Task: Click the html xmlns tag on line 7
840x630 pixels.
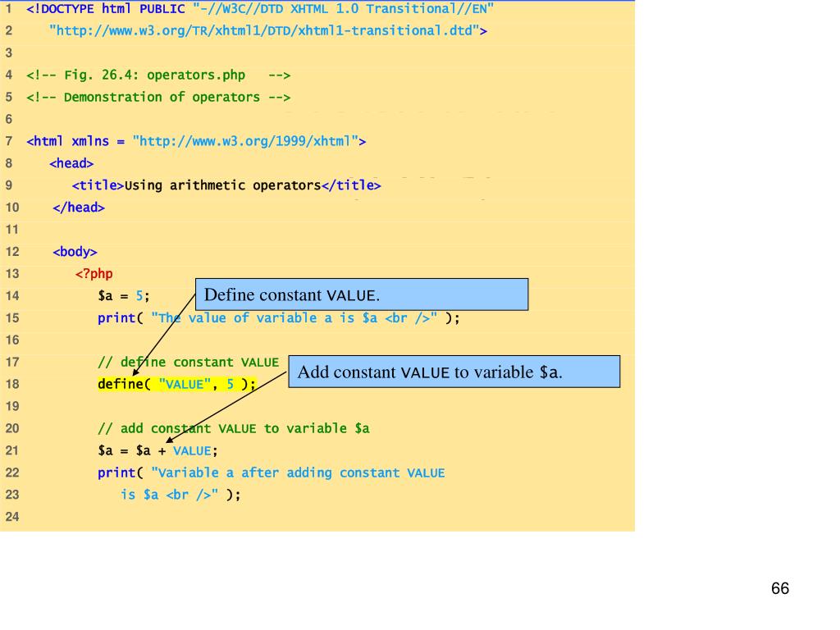Action: pyautogui.click(x=196, y=141)
